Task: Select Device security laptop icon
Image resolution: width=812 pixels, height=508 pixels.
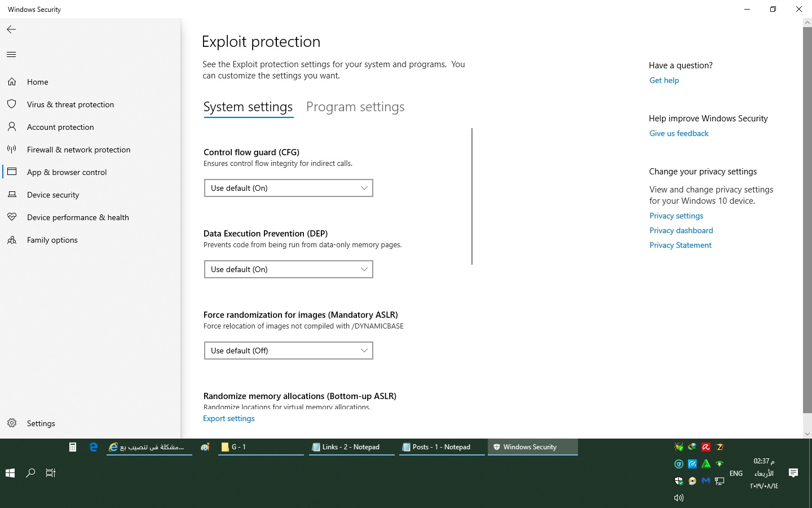Action: click(12, 195)
